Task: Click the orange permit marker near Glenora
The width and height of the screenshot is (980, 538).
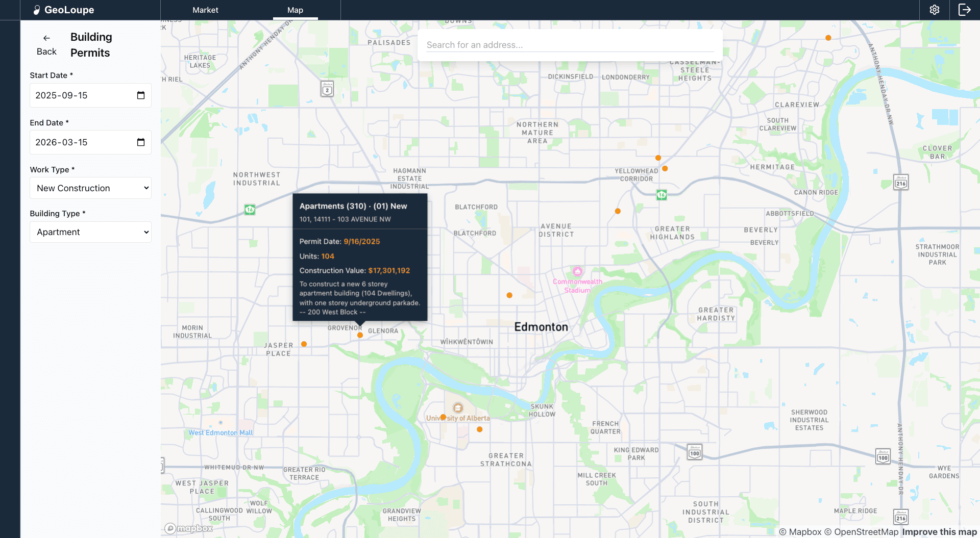Action: (x=360, y=335)
